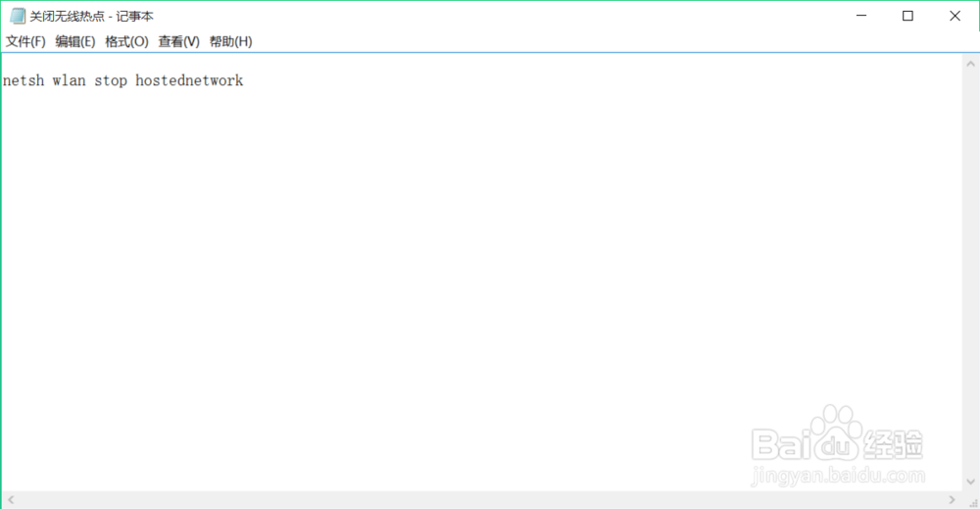The height and width of the screenshot is (509, 980).
Task: Click the vertical scrollbar up arrow
Action: point(970,64)
